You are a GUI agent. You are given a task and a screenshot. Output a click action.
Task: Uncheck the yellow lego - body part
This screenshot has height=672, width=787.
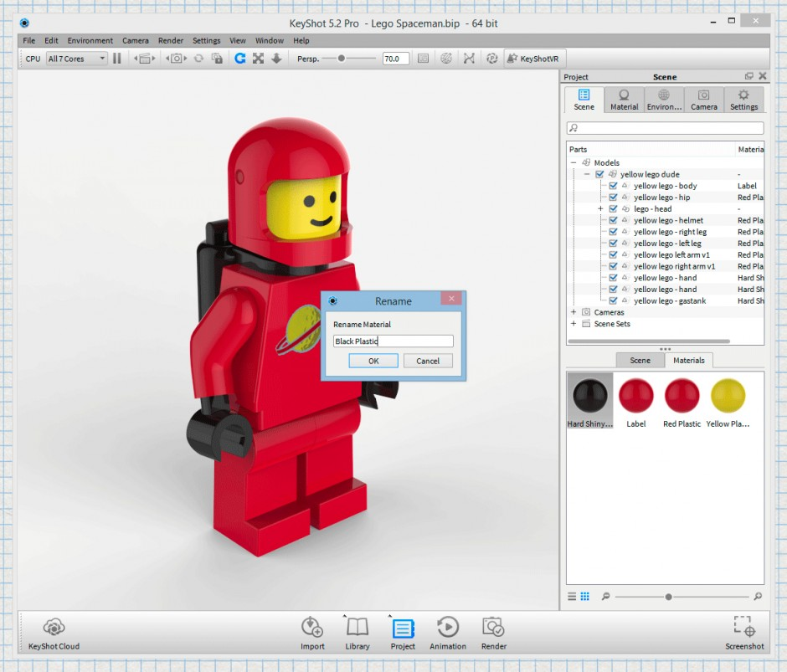(613, 186)
